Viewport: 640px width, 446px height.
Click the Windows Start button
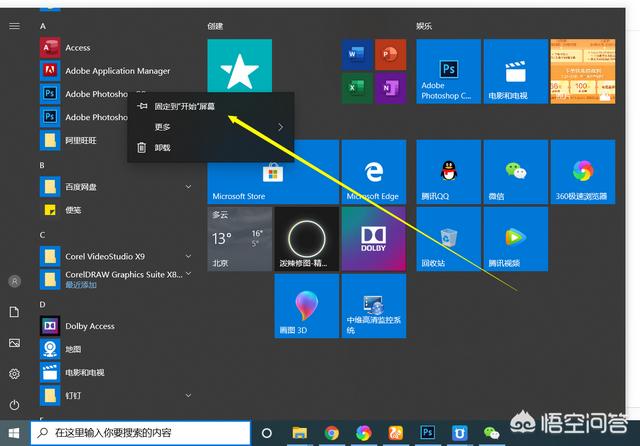[14, 433]
